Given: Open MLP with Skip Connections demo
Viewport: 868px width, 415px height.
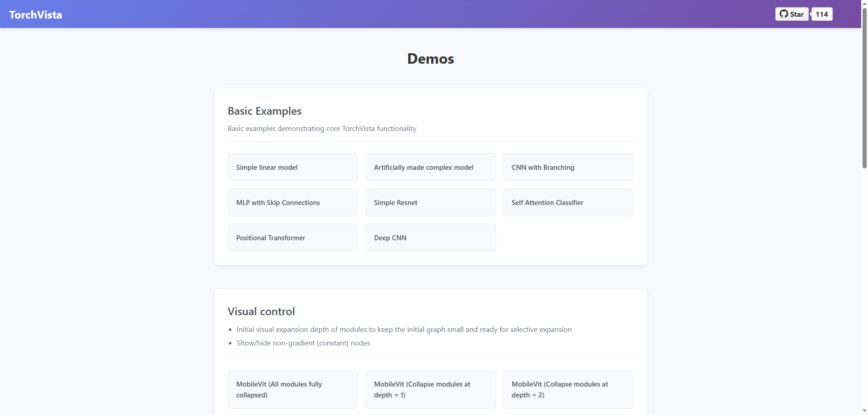Looking at the screenshot, I should (x=292, y=202).
